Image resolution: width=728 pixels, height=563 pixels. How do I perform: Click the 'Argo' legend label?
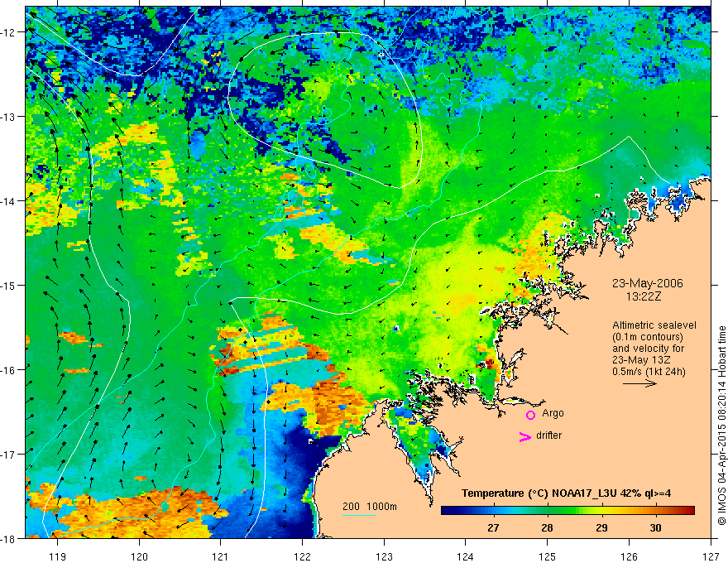[553, 413]
